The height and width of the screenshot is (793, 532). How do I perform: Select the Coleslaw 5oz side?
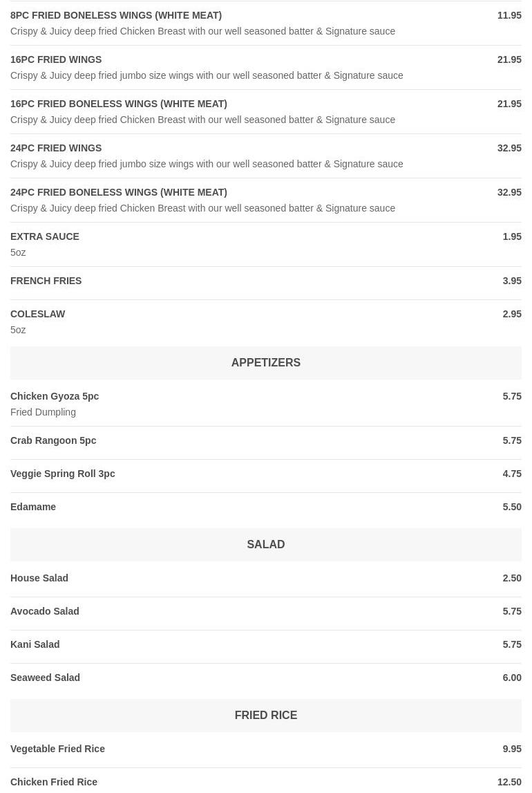pos(38,314)
